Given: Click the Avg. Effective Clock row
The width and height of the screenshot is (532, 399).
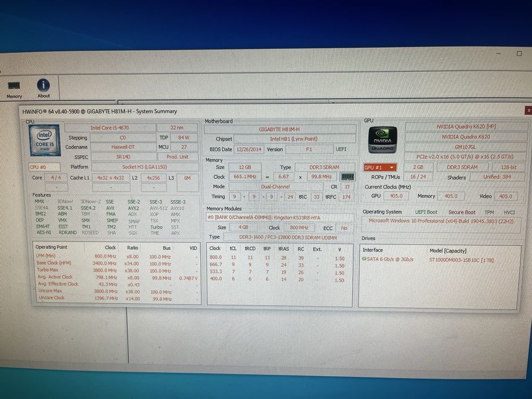Looking at the screenshot, I should point(117,284).
